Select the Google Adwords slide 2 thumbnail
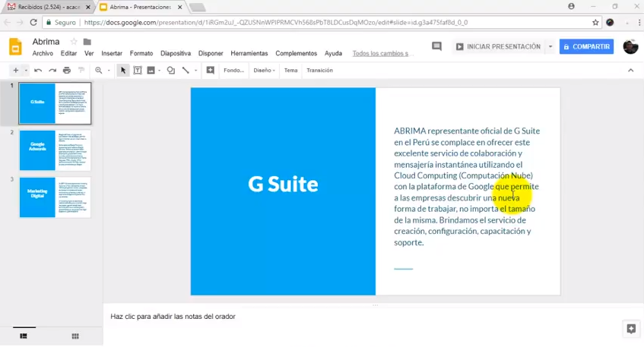Viewport: 644px width, 347px height. [55, 150]
